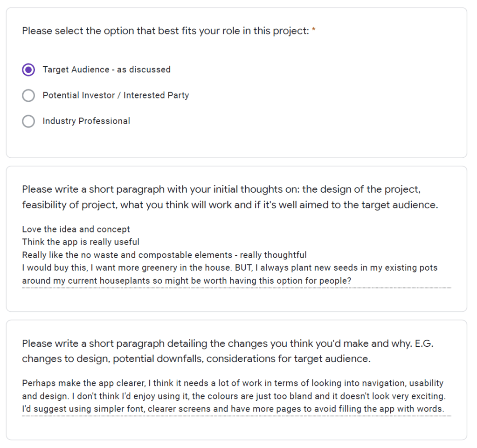Select the "Industry Professional" radio button

point(28,121)
